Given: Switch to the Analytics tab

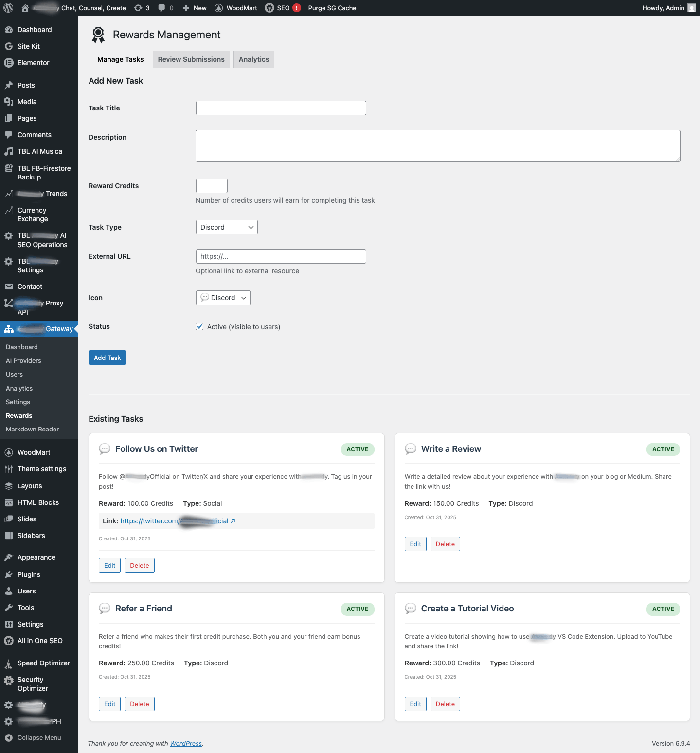Looking at the screenshot, I should tap(253, 59).
